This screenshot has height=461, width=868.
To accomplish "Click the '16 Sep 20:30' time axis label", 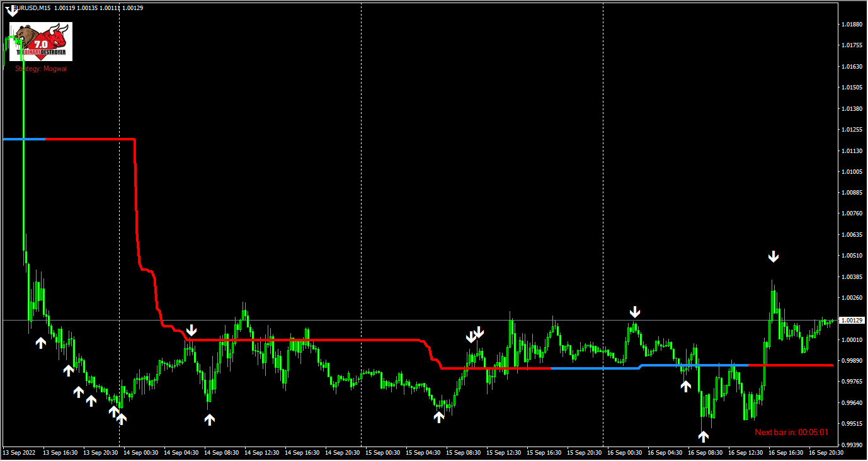I will tap(826, 452).
